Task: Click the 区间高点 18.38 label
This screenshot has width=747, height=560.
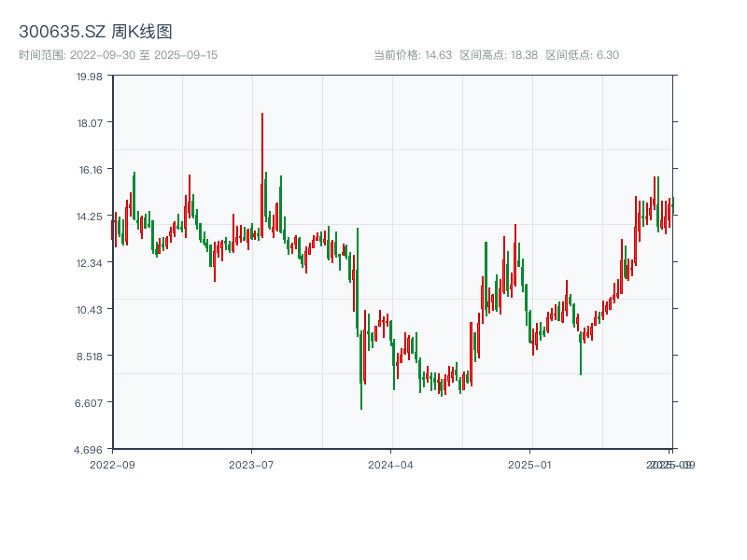Action: click(499, 55)
